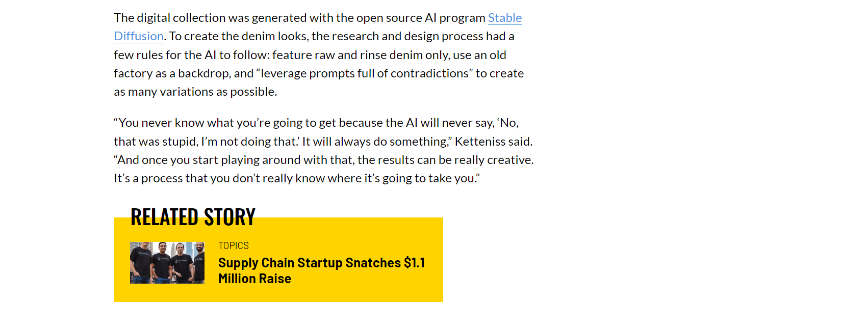The height and width of the screenshot is (331, 868).
Task: Click the "Diffusion" link word
Action: [x=139, y=36]
